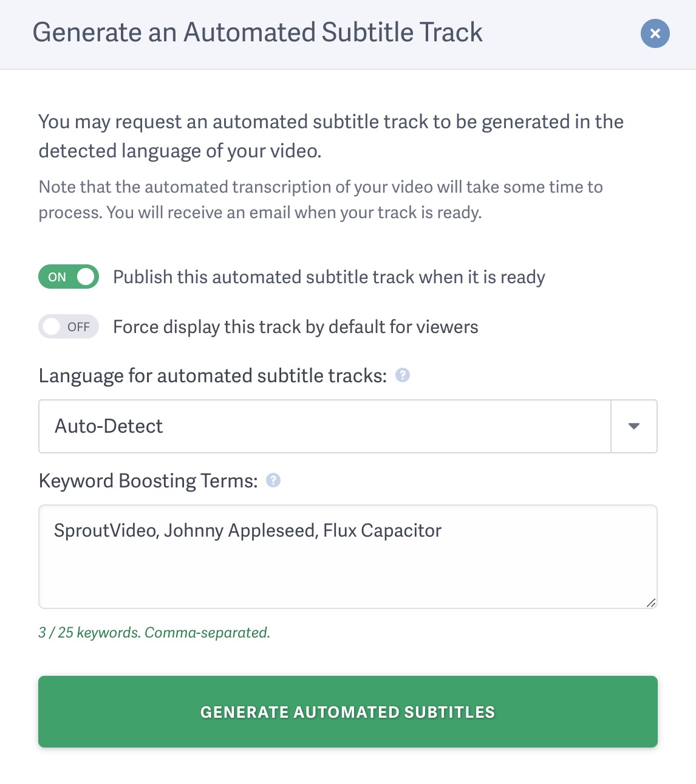Click the corner resize control of the textarea
The width and height of the screenshot is (696, 784).
pyautogui.click(x=651, y=602)
